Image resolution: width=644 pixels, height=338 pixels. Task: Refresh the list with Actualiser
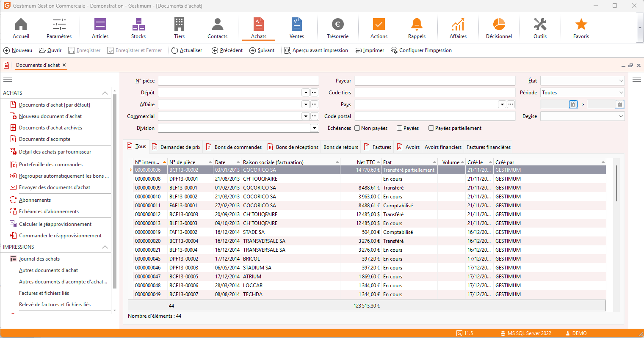point(187,50)
